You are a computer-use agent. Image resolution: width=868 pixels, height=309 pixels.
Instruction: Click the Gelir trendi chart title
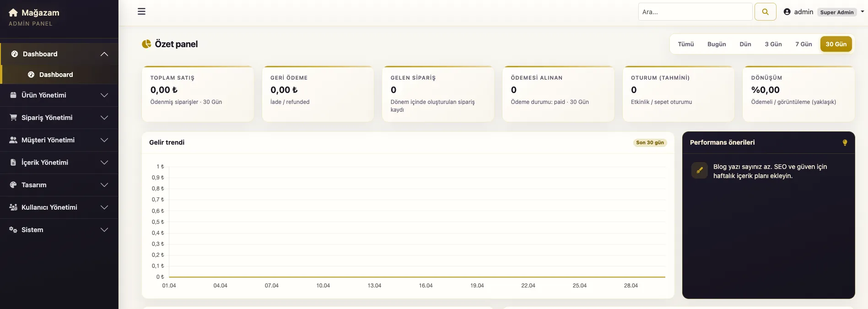[167, 142]
